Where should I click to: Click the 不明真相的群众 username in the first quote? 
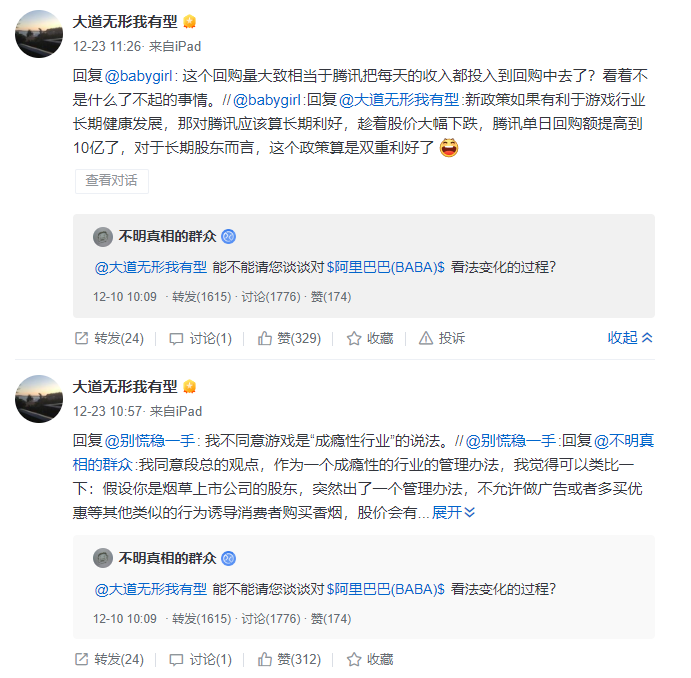(x=167, y=237)
